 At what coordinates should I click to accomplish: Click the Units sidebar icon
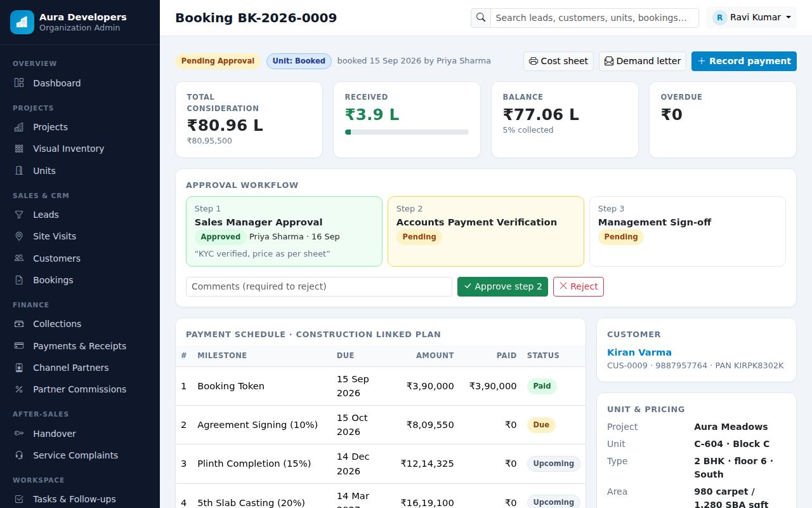click(x=19, y=171)
